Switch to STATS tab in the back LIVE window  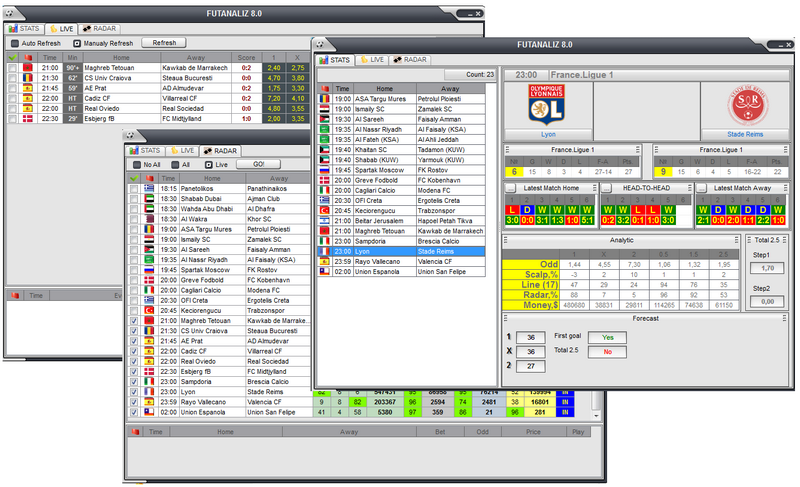(24, 29)
